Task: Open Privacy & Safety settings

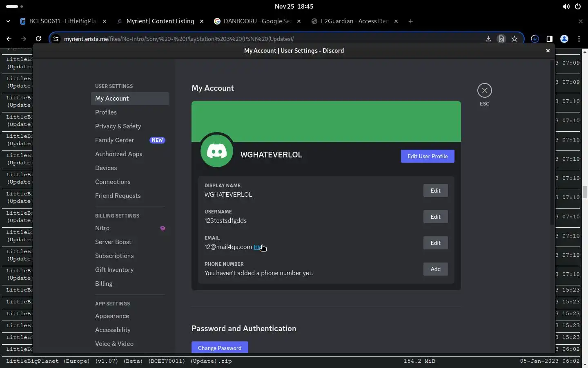Action: click(x=130, y=126)
